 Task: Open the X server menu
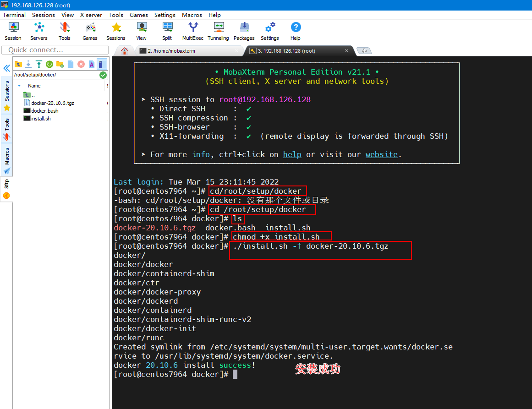91,15
